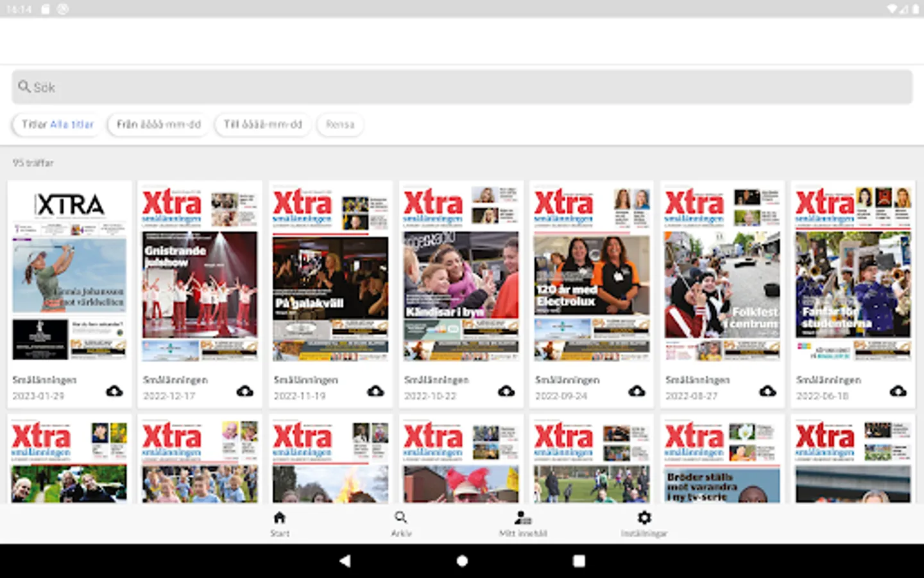
Task: Click the magnifier icon in search bar
Action: point(24,87)
